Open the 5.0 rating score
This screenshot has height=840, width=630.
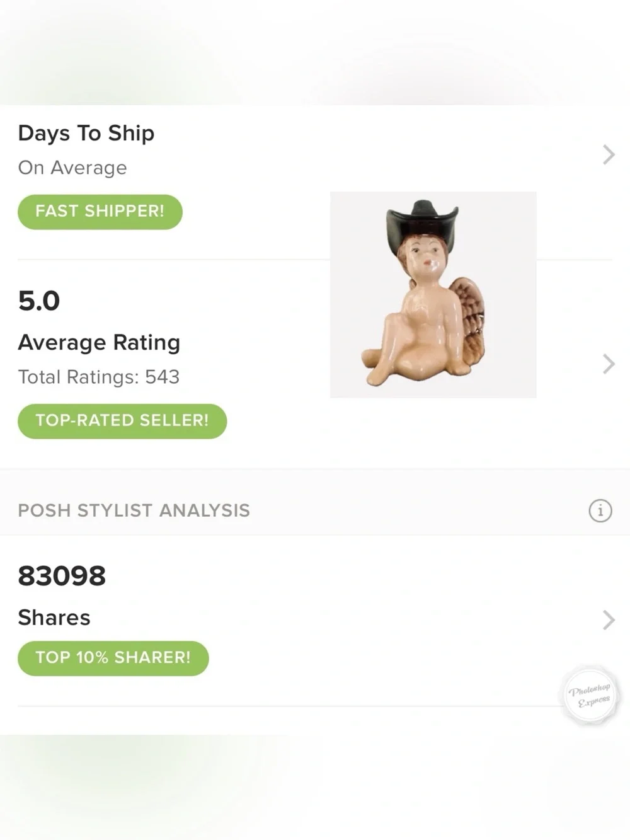click(x=39, y=301)
